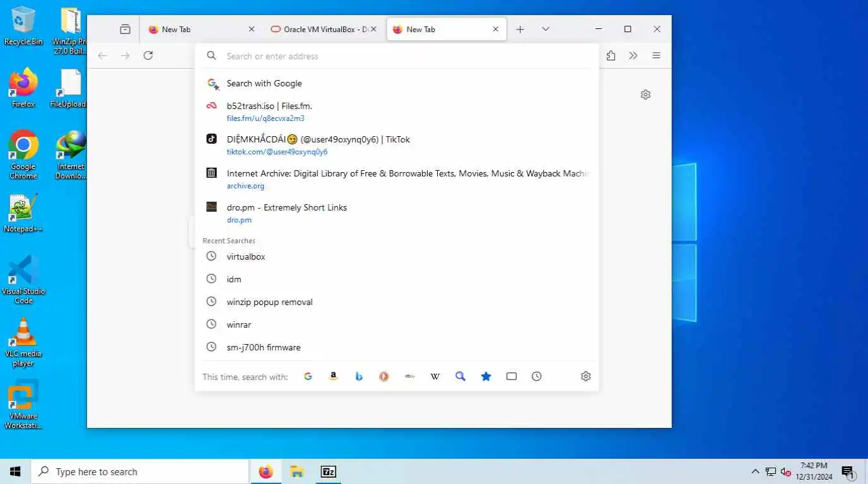The height and width of the screenshot is (484, 868).
Task: Show more toolbar tools with double chevron
Action: point(633,55)
